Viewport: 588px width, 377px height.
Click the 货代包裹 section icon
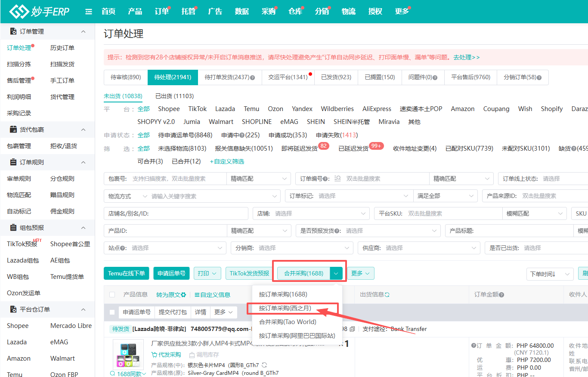click(x=13, y=130)
